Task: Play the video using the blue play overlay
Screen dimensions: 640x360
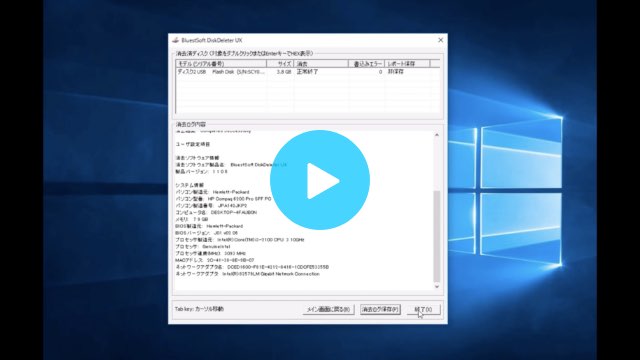Action: coord(320,180)
